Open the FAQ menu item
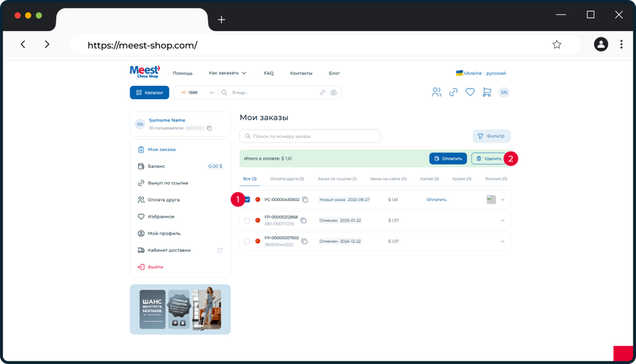This screenshot has height=364, width=636. coord(269,73)
